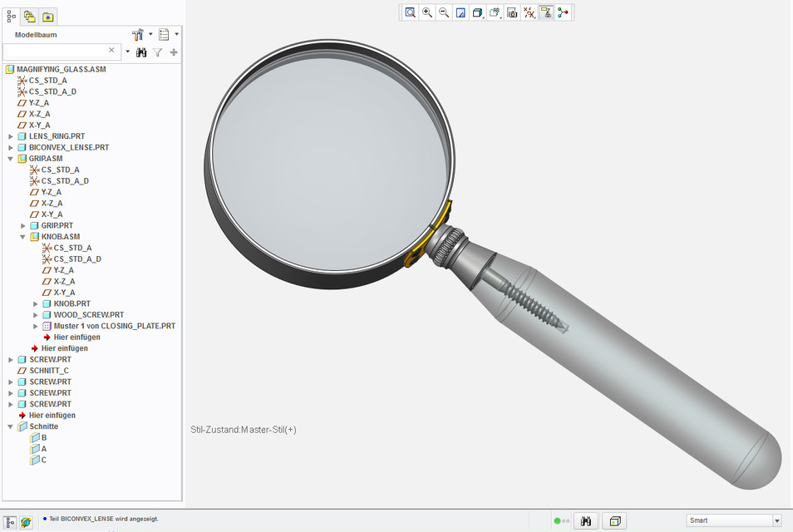
Task: Open model tree settings hammer dropdown
Action: point(142,35)
